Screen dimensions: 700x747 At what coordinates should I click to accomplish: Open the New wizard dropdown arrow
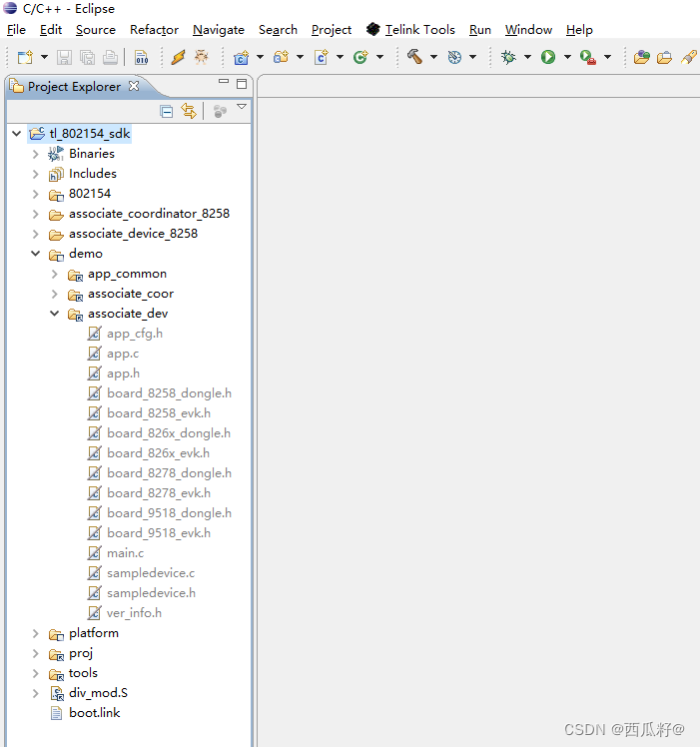(x=44, y=57)
